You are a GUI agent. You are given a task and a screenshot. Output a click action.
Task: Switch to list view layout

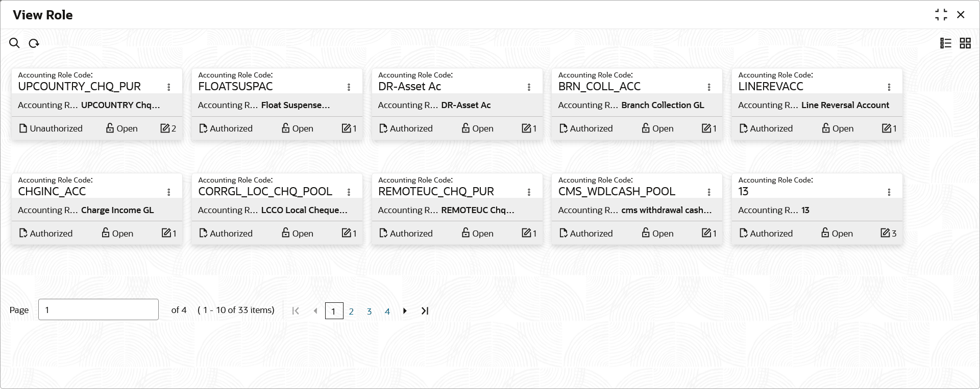pyautogui.click(x=945, y=43)
